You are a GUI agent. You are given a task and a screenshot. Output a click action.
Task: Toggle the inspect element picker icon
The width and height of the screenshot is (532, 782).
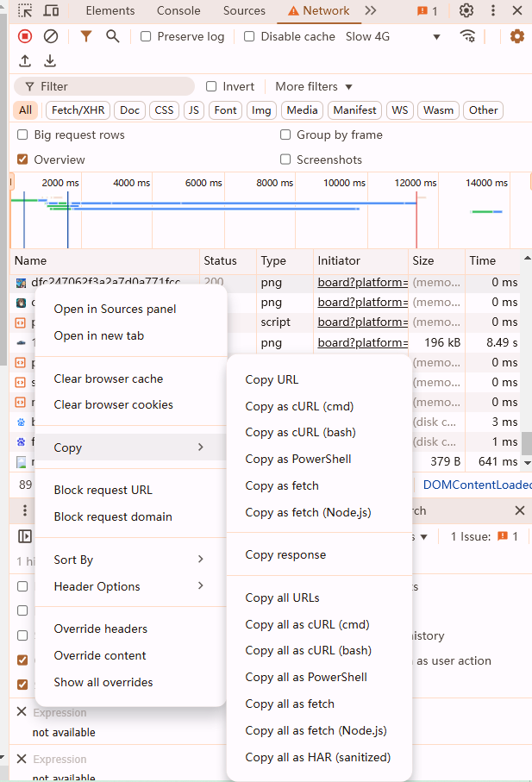pyautogui.click(x=24, y=10)
